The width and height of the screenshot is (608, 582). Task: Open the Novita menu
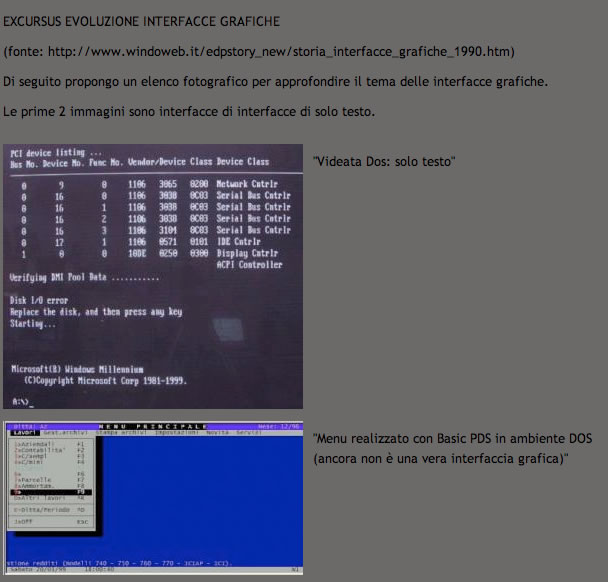[205, 431]
